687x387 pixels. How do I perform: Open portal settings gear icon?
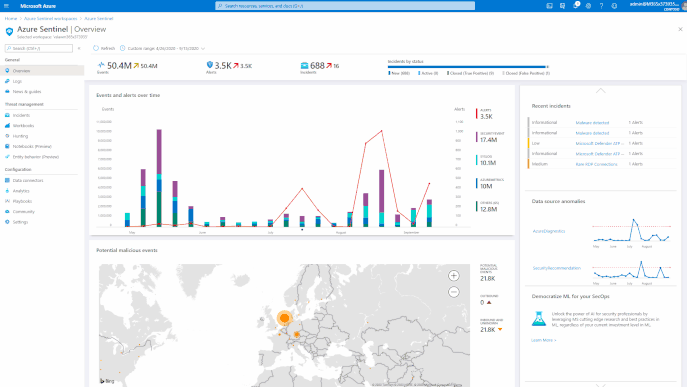click(588, 6)
